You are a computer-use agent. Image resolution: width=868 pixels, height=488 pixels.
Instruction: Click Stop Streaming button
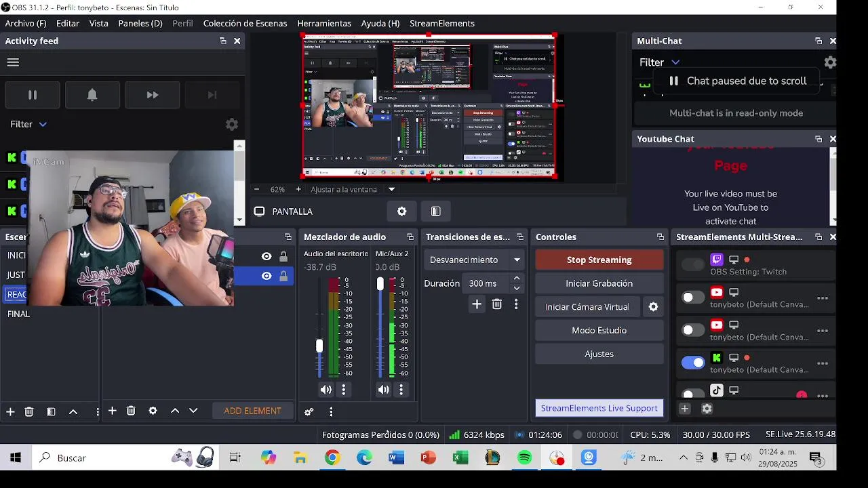point(599,260)
